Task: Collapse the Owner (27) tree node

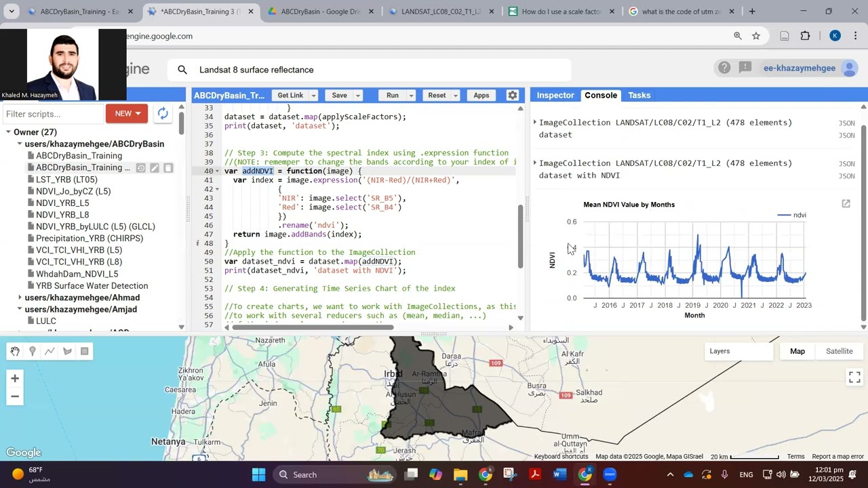Action: 8,132
